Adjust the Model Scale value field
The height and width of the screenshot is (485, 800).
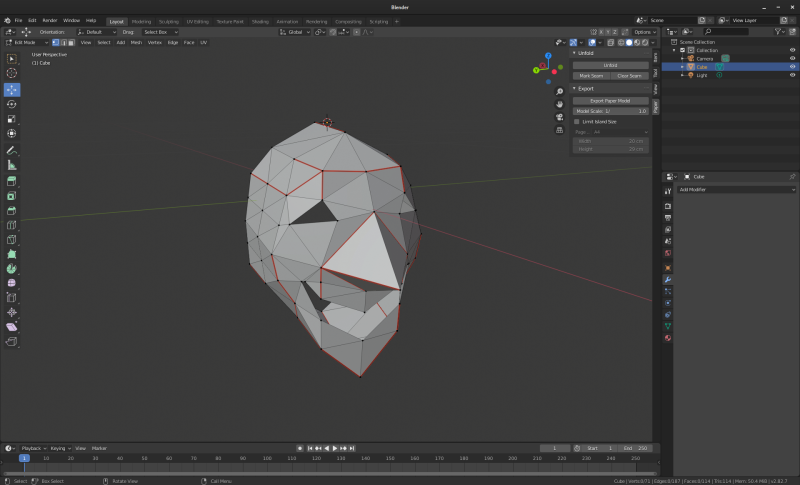(611, 111)
